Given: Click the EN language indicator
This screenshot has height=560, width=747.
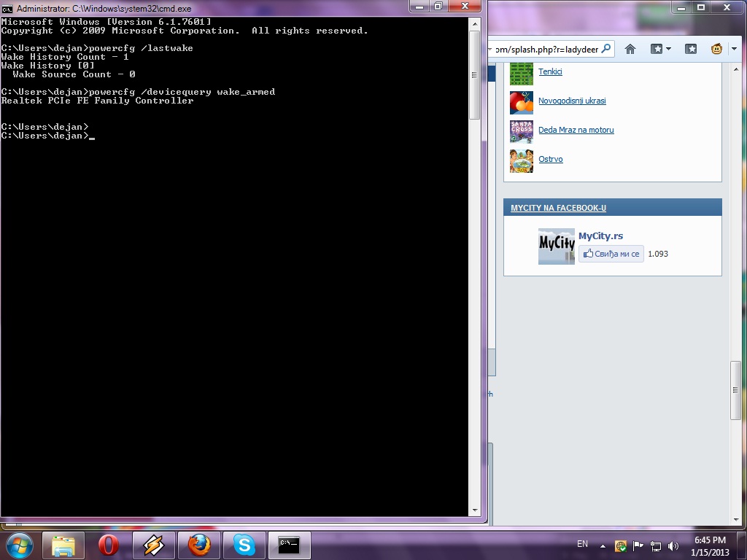Looking at the screenshot, I should click(582, 544).
